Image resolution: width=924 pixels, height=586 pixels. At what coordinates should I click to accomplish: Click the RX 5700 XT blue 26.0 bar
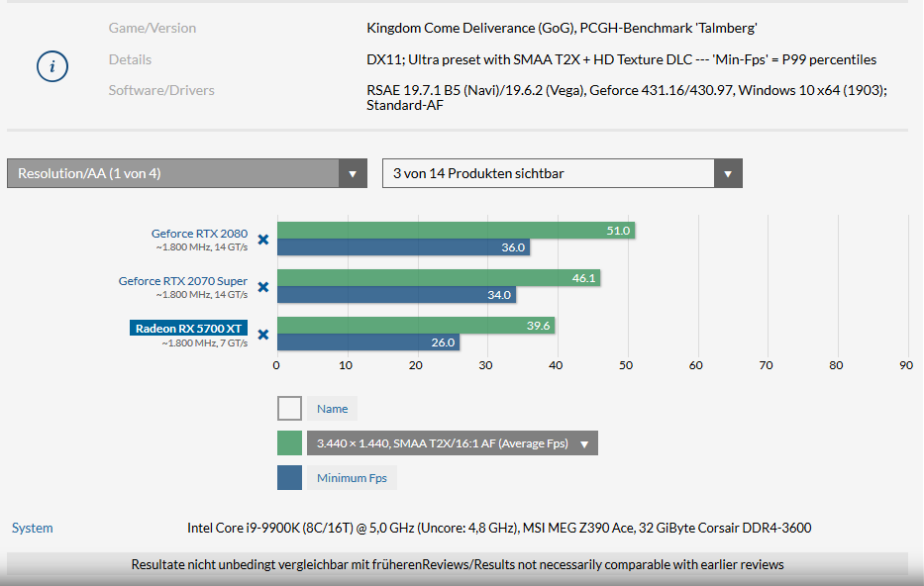368,342
